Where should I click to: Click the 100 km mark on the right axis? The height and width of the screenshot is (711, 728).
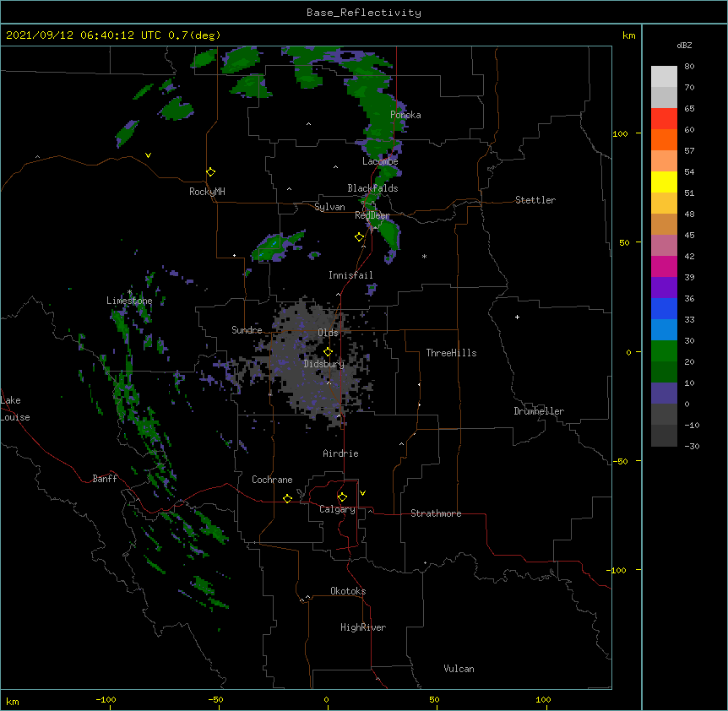point(620,133)
